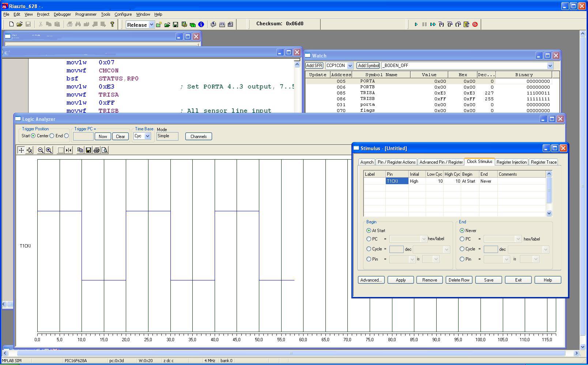The height and width of the screenshot is (365, 588).
Task: Zoom out of the Logic Analyzer waveform
Action: click(41, 150)
